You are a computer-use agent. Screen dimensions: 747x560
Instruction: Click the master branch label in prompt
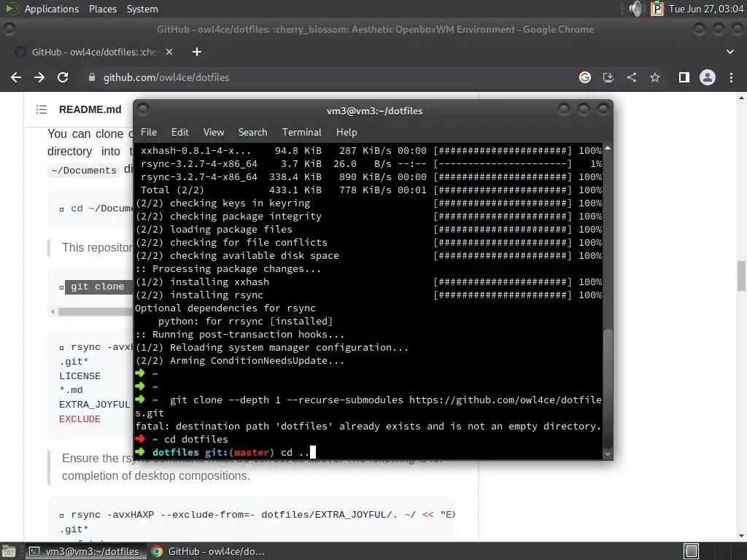[251, 452]
